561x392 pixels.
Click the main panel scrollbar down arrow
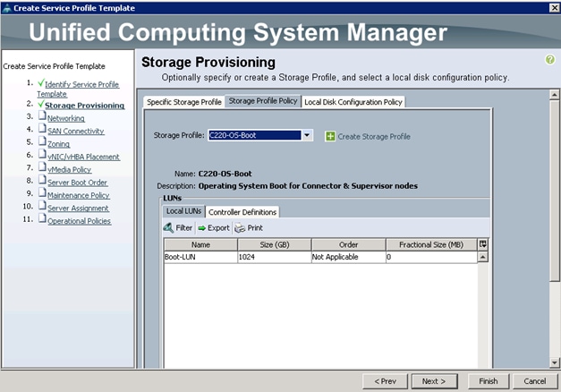(x=554, y=362)
